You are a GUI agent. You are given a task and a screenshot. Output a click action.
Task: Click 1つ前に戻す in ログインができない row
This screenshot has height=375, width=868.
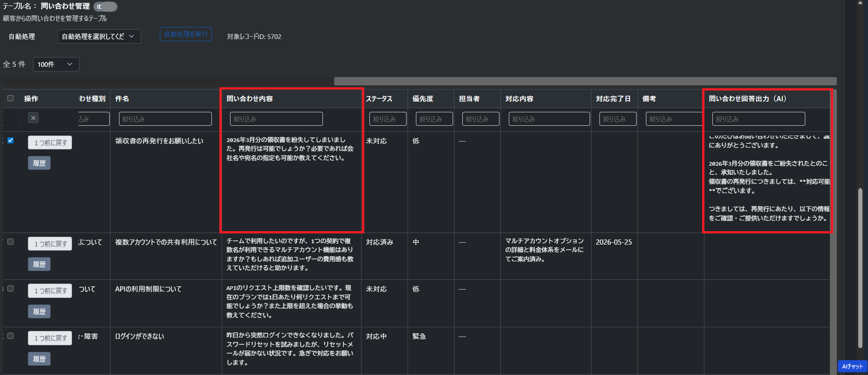coord(50,338)
